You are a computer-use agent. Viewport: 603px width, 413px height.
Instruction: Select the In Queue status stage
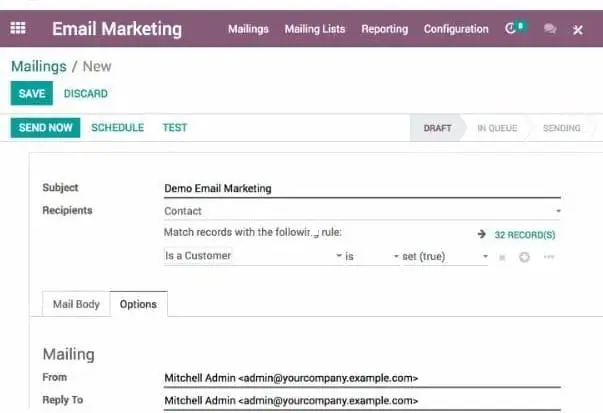(496, 128)
